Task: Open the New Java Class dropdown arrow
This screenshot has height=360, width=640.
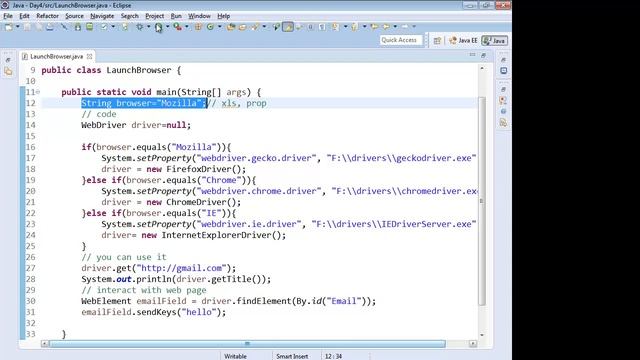Action: pos(220,27)
